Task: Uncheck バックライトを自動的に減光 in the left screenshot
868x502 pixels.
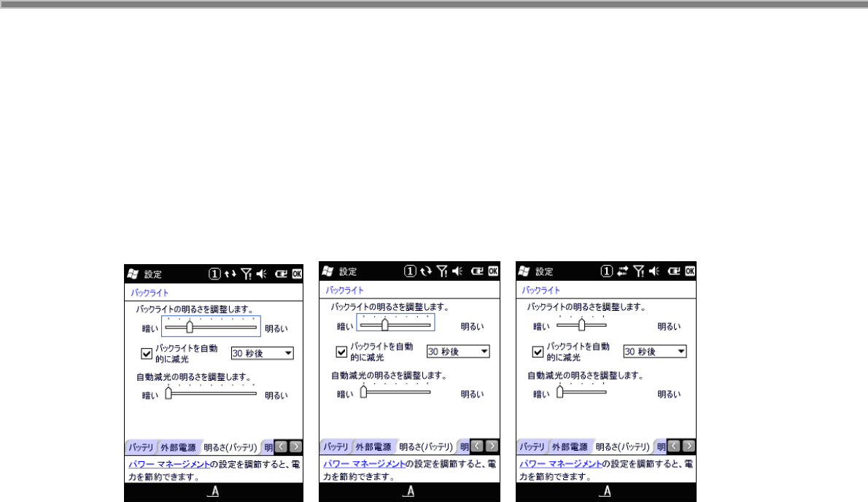Action: (147, 354)
